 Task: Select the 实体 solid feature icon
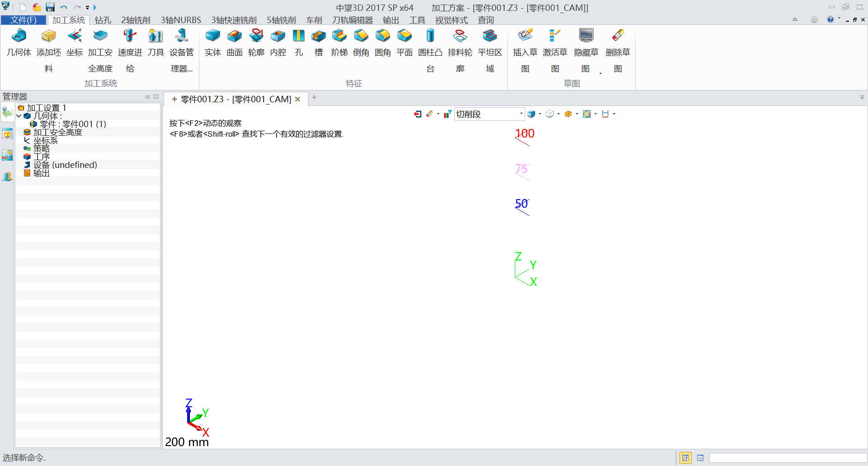tap(213, 36)
